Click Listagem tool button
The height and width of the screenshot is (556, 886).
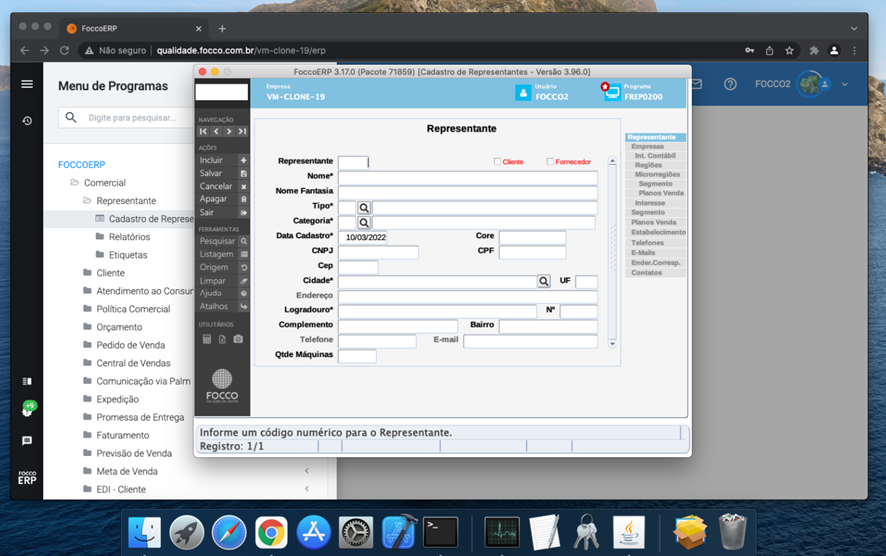[x=223, y=254]
